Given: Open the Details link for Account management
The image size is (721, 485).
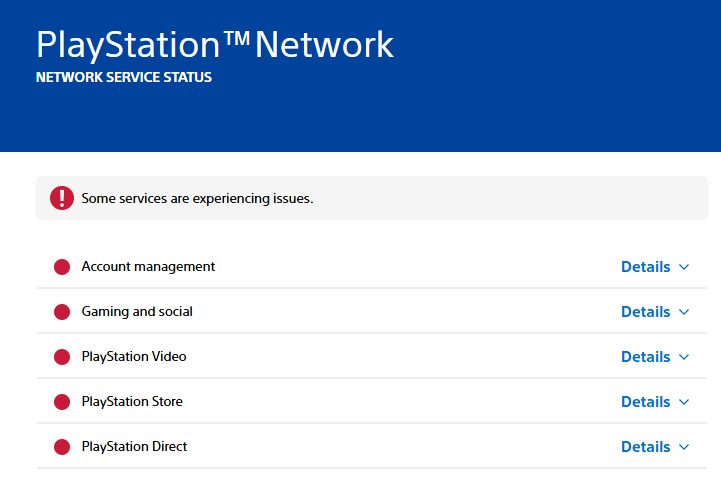Looking at the screenshot, I should (645, 267).
